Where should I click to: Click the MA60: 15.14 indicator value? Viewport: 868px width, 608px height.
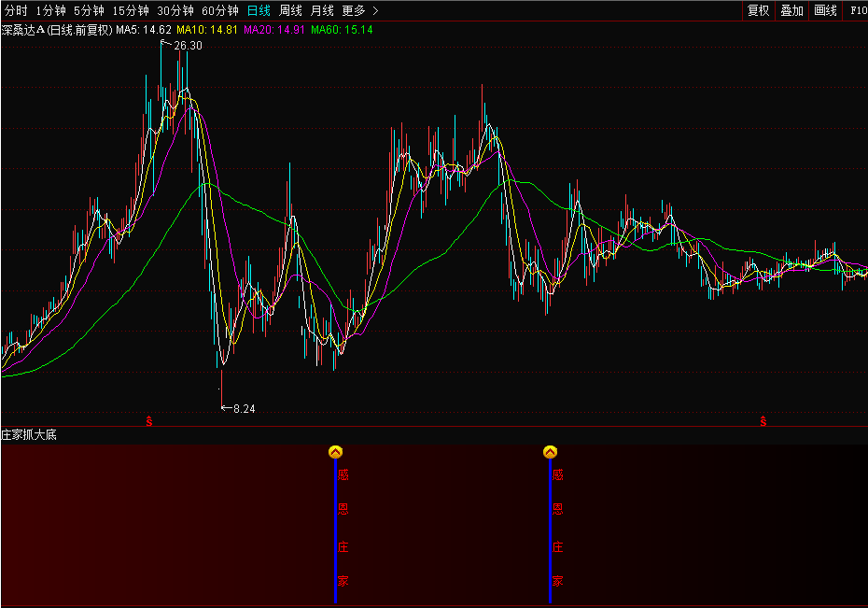coord(342,30)
